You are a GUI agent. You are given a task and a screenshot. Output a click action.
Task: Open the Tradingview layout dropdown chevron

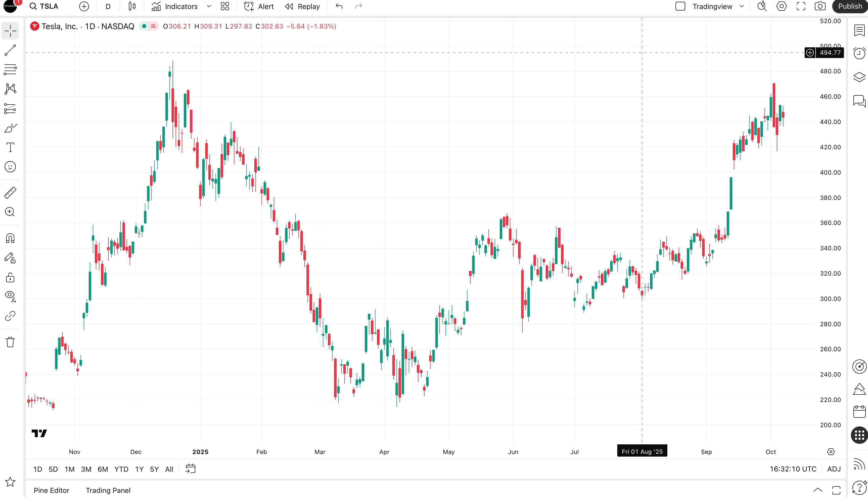[742, 6]
